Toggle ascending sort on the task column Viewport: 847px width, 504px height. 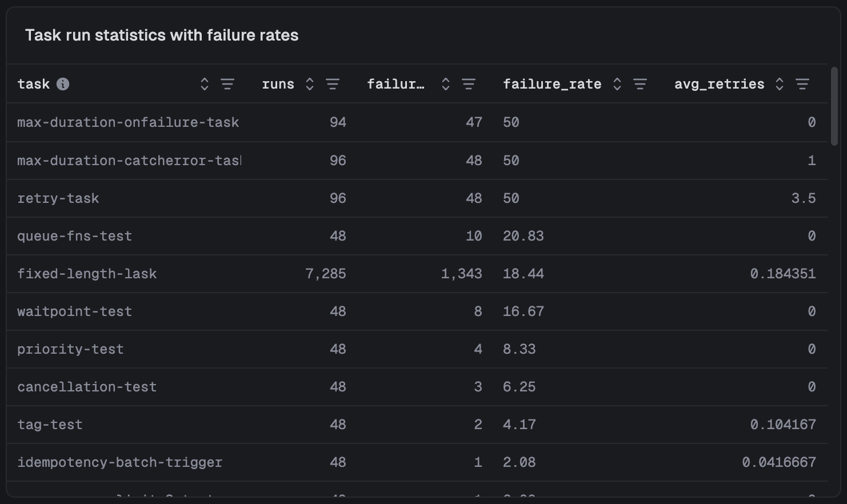203,83
